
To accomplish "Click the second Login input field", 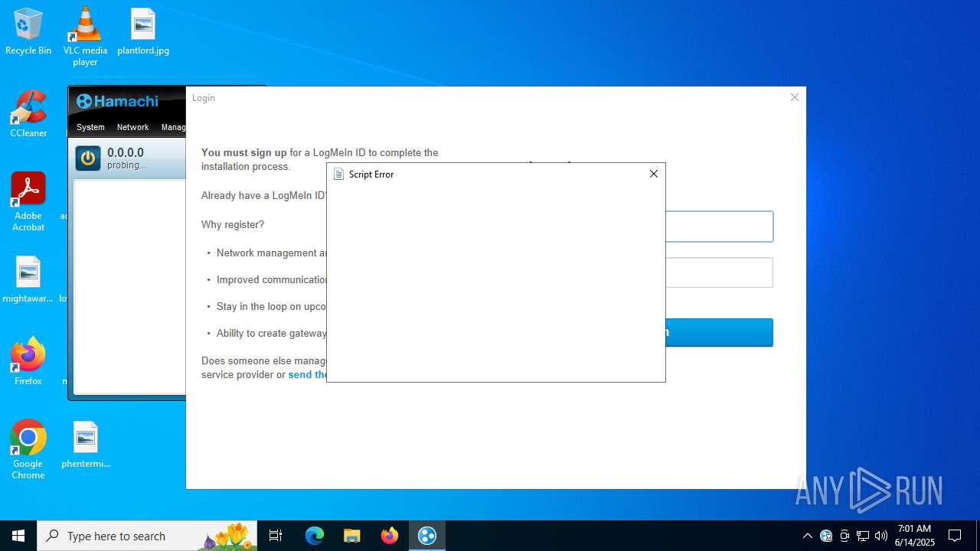I will point(719,272).
